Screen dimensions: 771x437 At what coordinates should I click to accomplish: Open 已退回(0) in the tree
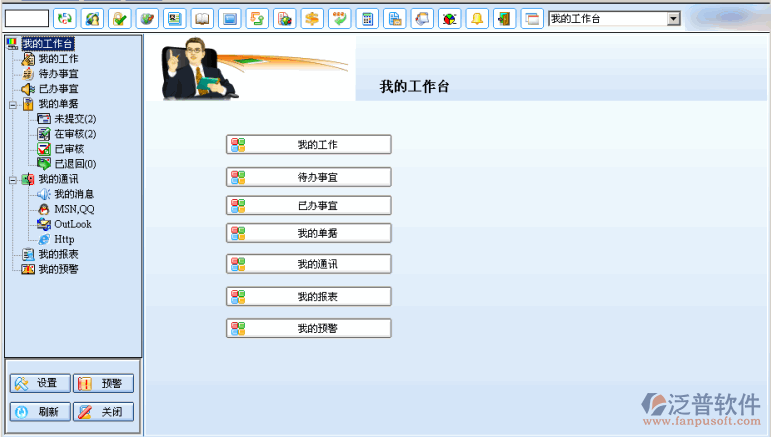[75, 164]
